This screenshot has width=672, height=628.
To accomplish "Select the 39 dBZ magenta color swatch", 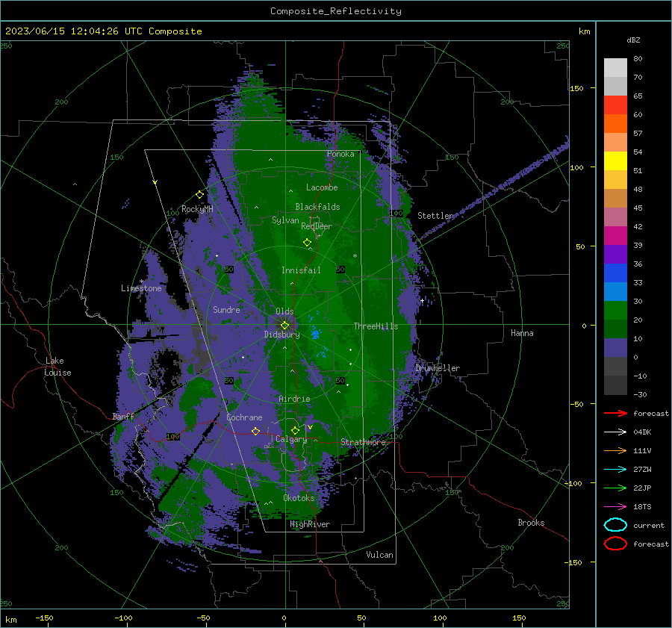I will coord(615,235).
